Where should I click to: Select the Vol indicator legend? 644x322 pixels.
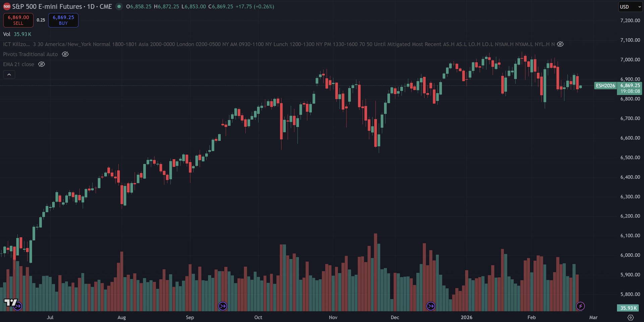click(7, 34)
